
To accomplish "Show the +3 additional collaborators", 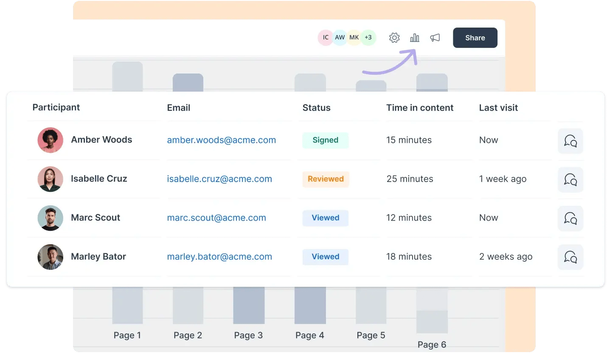I will tap(368, 37).
